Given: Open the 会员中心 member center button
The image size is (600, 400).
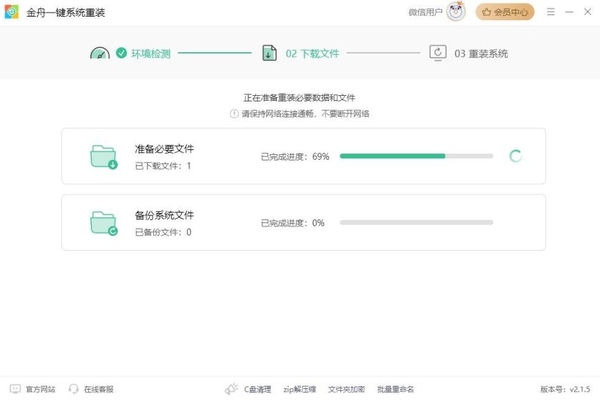Looking at the screenshot, I should (505, 12).
